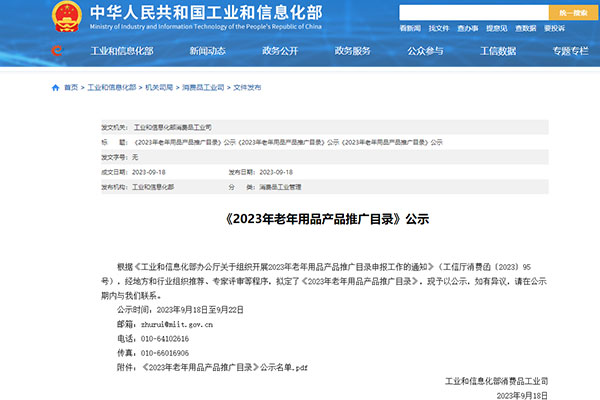Image resolution: width=600 pixels, height=400 pixels.
Task: Click 机关司局 breadcrumb link
Action: click(159, 88)
